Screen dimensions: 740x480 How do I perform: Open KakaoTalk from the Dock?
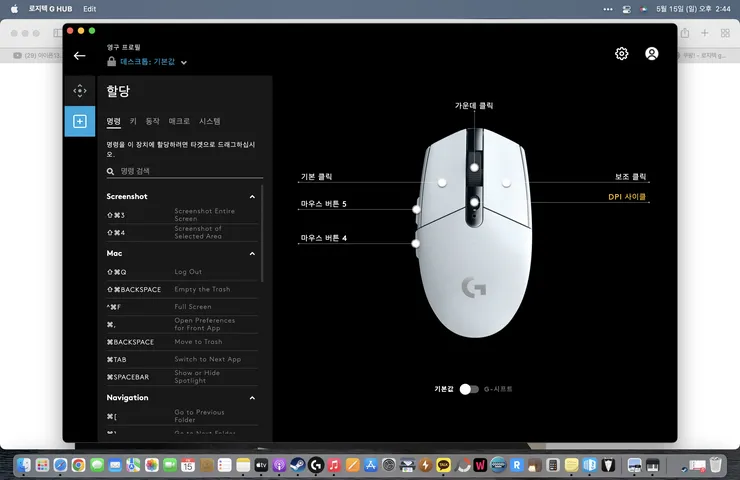[x=444, y=465]
